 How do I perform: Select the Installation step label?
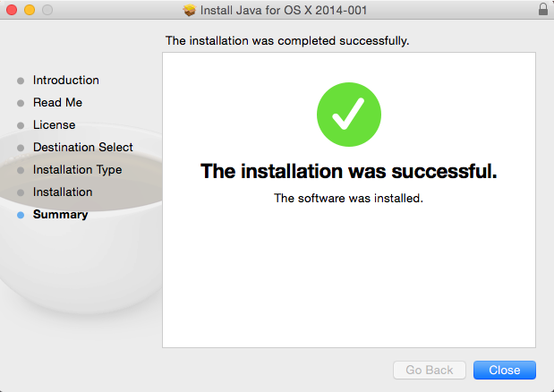(63, 192)
